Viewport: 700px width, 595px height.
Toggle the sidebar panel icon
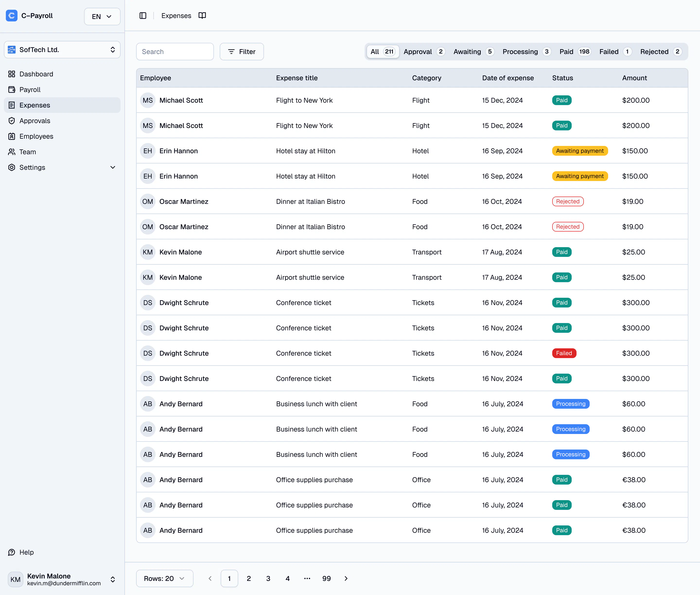click(x=143, y=16)
